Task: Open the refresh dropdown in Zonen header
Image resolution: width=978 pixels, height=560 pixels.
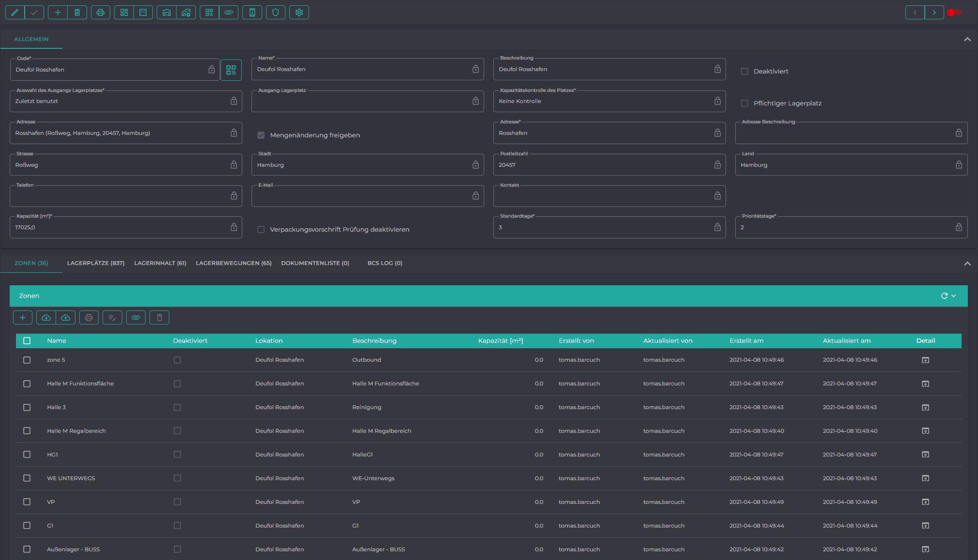Action: pos(954,296)
